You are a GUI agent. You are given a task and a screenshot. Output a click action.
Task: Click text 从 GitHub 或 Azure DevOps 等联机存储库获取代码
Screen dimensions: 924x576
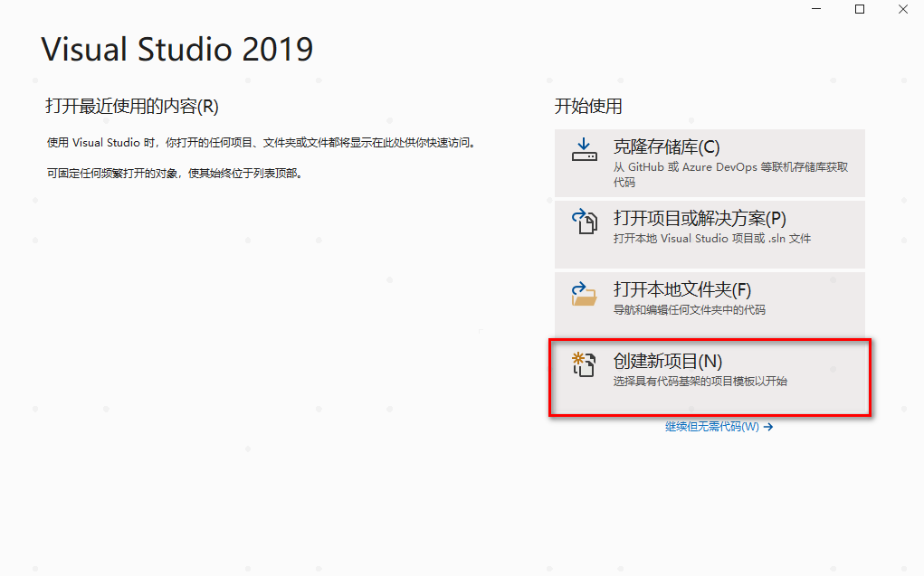point(730,175)
